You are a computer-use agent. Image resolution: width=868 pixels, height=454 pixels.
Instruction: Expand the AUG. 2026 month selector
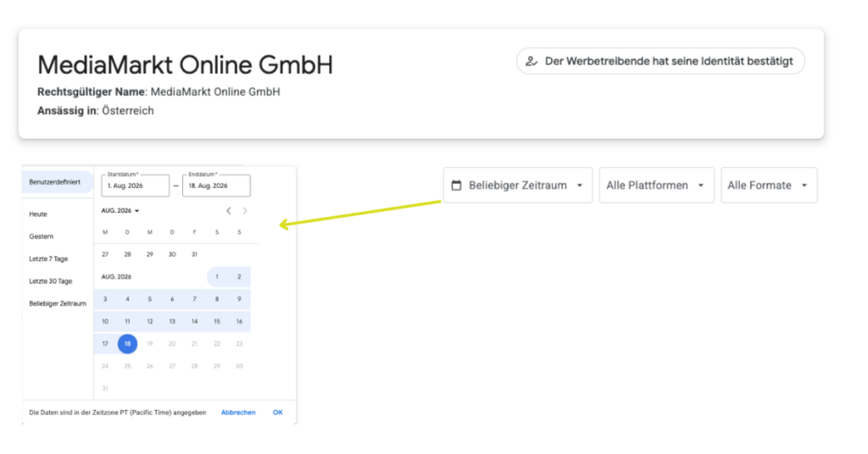120,211
